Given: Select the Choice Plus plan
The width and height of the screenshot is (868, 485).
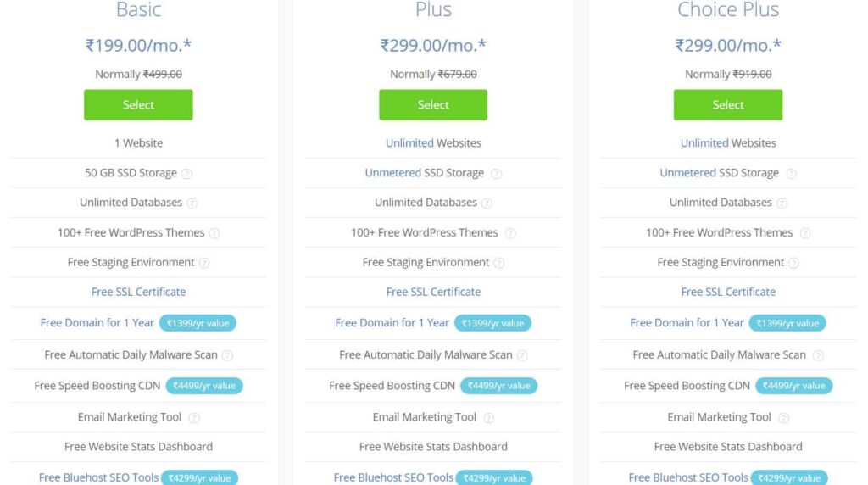Looking at the screenshot, I should [x=728, y=104].
